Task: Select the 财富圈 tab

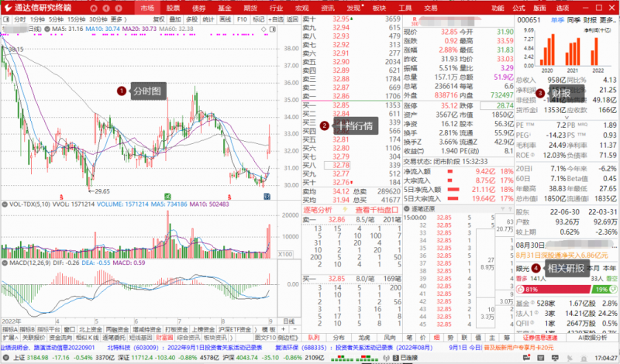Action: (x=164, y=338)
